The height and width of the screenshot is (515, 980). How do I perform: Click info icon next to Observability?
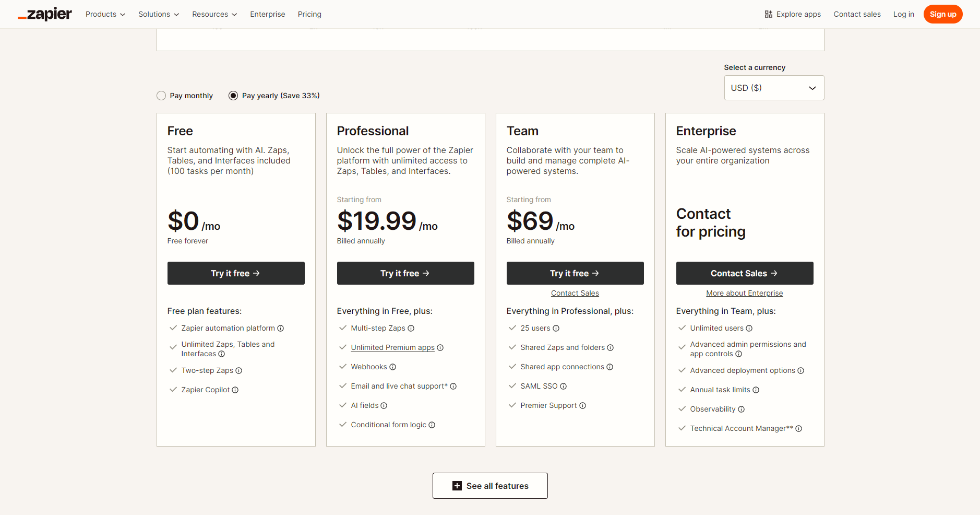pyautogui.click(x=742, y=409)
